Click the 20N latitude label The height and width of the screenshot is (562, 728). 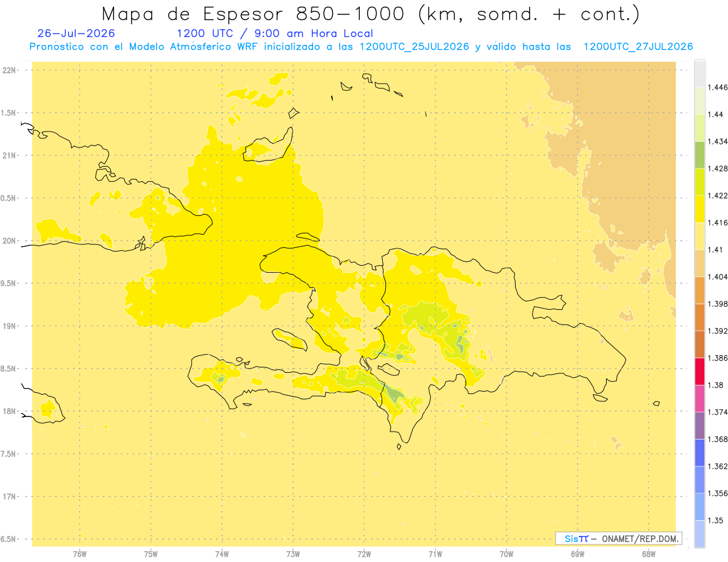[8, 241]
